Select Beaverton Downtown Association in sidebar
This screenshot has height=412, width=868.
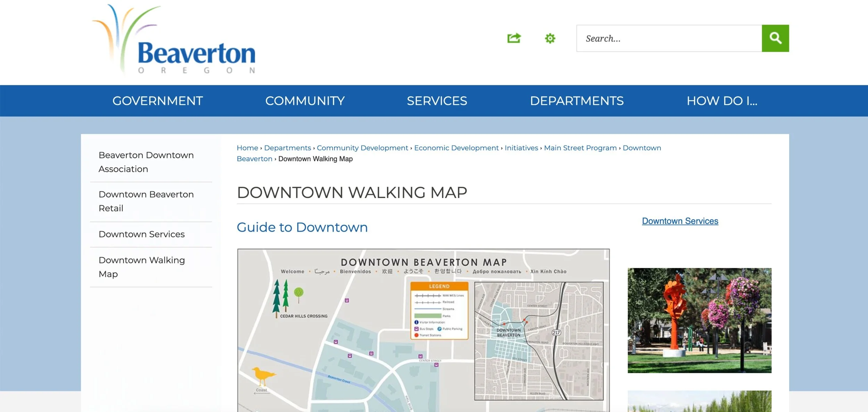(x=146, y=162)
